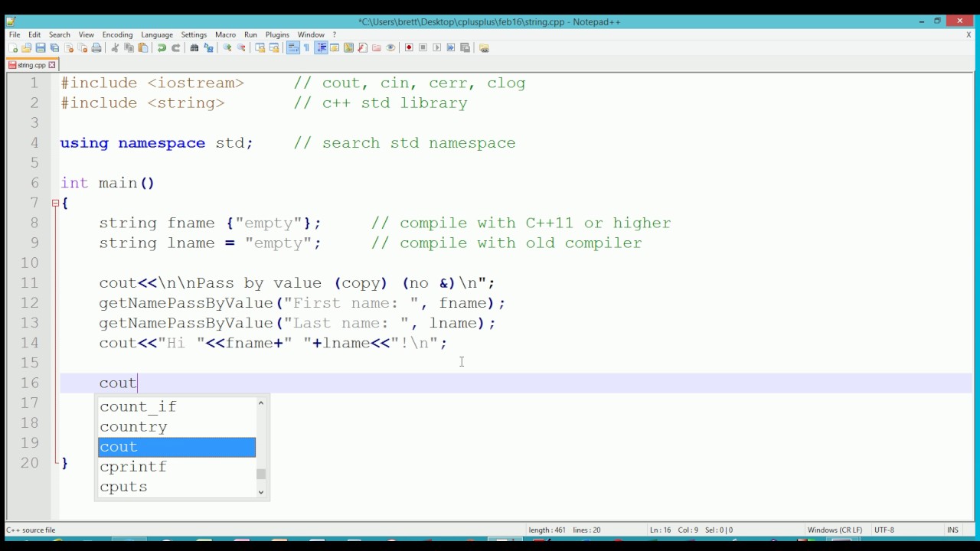Open Replace dialog toolbar icon
The image size is (980, 551).
(208, 47)
